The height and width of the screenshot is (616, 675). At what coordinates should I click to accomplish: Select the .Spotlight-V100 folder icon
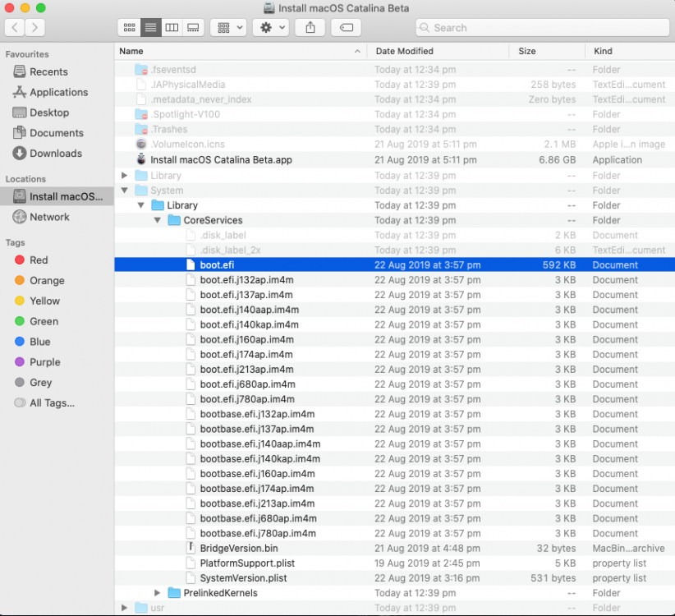tap(141, 114)
